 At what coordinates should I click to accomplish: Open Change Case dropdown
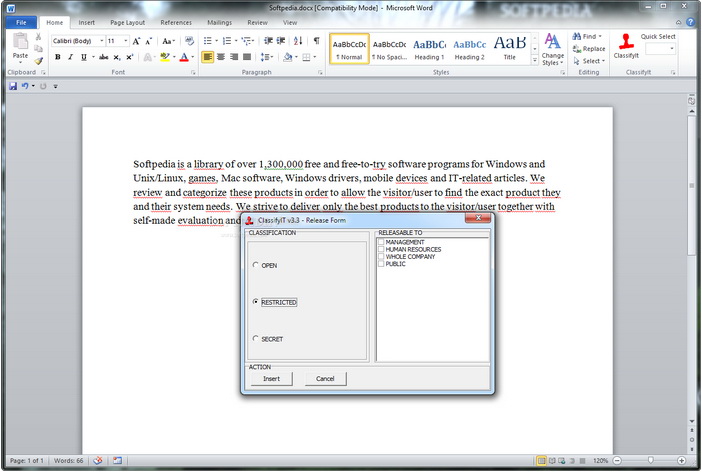[168, 41]
